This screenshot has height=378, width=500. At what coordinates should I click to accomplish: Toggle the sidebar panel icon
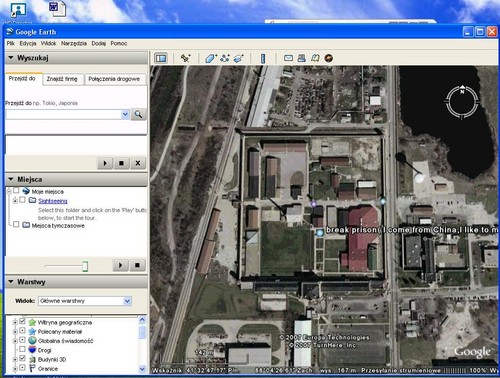(161, 58)
